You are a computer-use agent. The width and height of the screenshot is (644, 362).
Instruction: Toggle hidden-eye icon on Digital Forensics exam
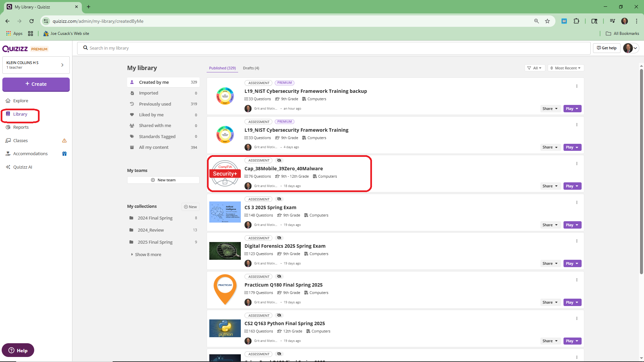(279, 238)
